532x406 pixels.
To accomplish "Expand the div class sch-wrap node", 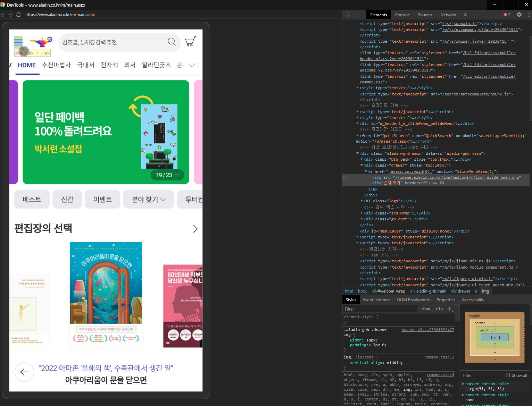I will 361,213.
